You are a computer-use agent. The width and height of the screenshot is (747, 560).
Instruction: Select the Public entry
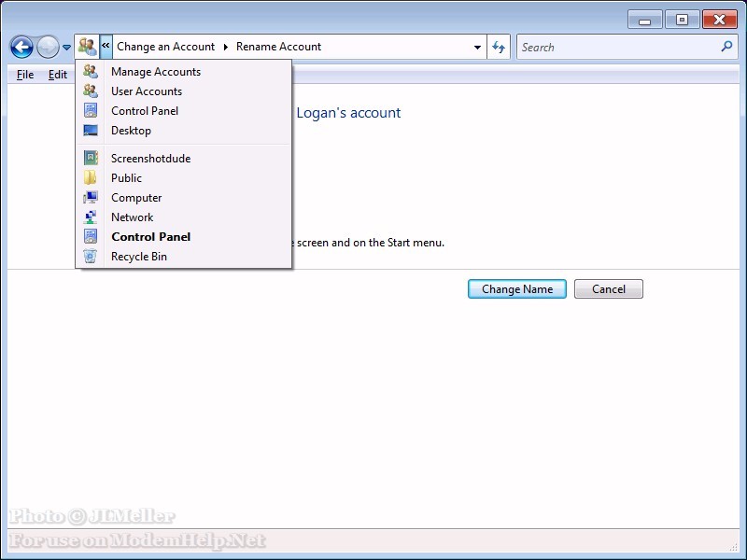click(184, 177)
